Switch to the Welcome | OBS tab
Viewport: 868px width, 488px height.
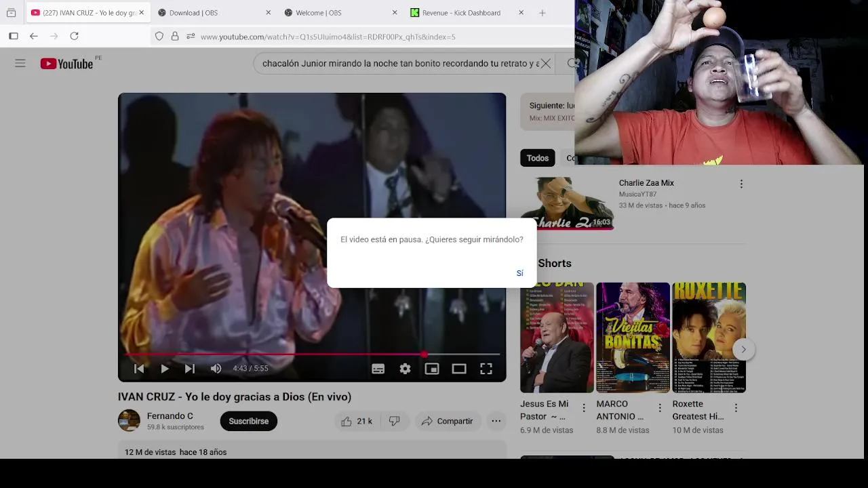point(339,12)
